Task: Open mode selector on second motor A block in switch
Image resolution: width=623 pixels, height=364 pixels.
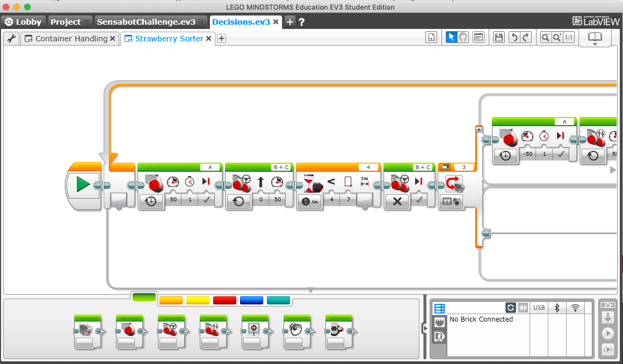Action: [505, 155]
